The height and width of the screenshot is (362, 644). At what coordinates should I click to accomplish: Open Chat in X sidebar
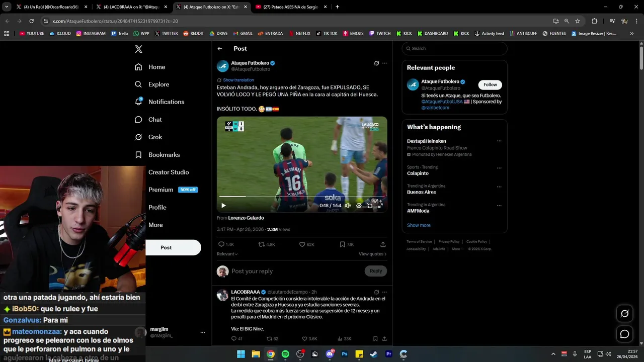tap(148, 120)
